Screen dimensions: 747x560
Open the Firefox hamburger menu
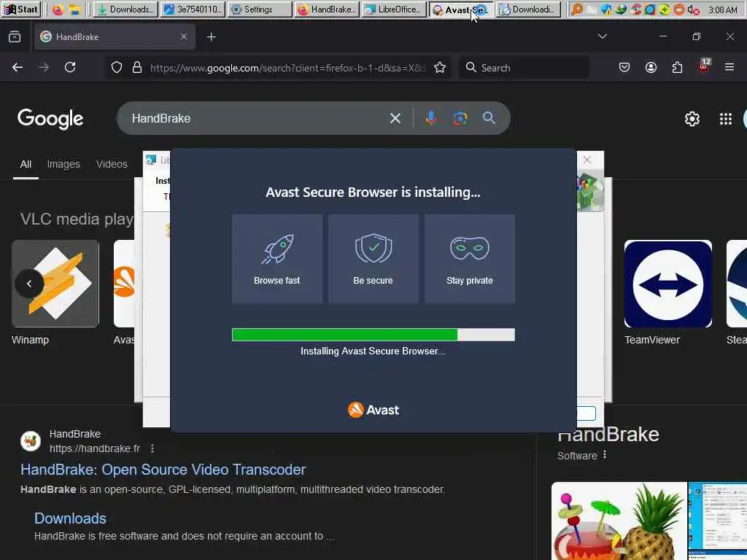pos(729,68)
